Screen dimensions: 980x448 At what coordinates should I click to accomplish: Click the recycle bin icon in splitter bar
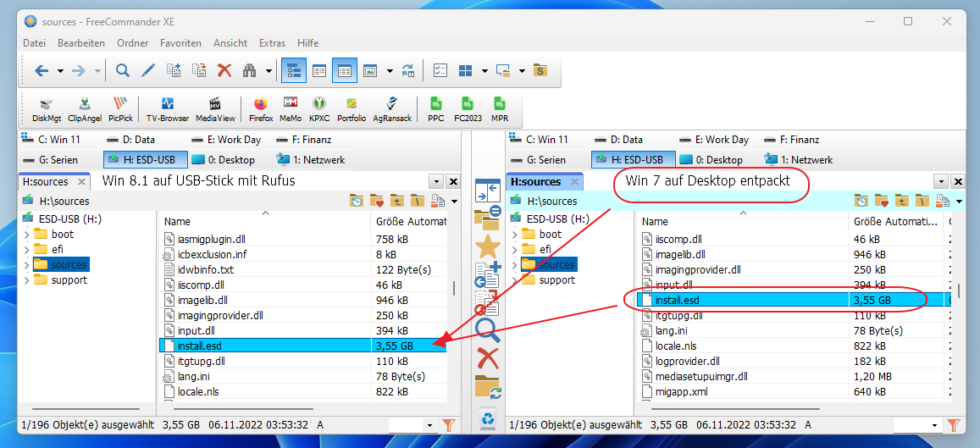[x=488, y=419]
